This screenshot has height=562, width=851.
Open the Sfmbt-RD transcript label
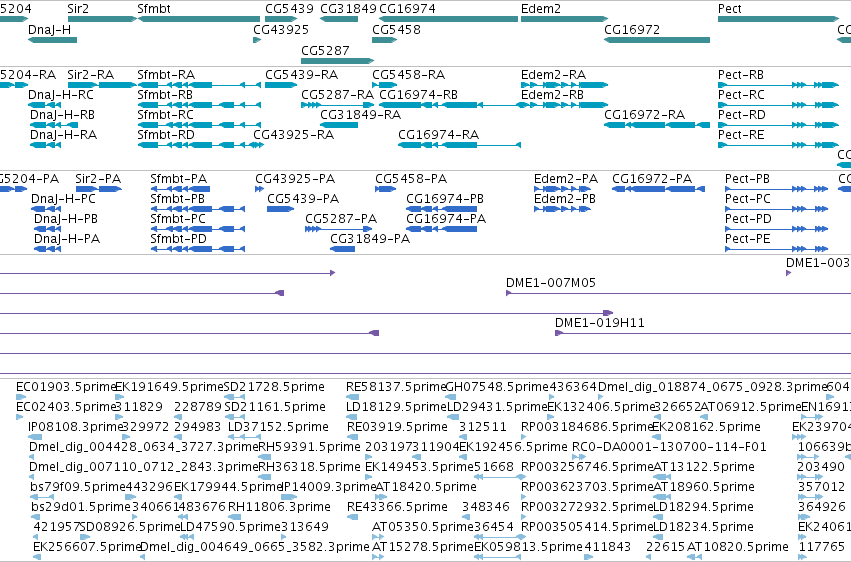click(166, 135)
